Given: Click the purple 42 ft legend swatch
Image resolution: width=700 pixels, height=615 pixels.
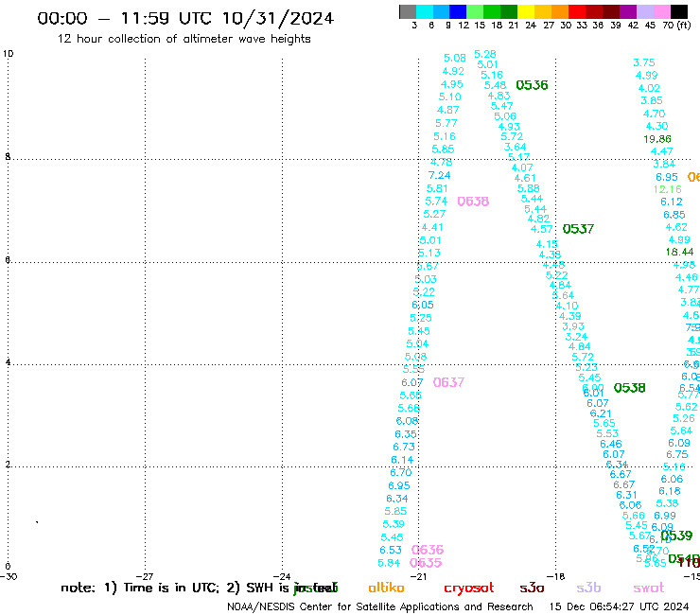Looking at the screenshot, I should tap(628, 11).
